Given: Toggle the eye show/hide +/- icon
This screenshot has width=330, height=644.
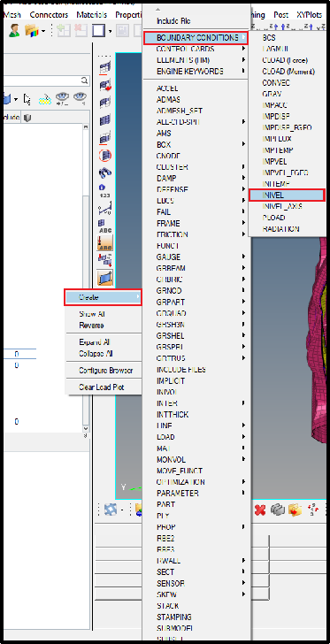Looking at the screenshot, I should coord(62,98).
